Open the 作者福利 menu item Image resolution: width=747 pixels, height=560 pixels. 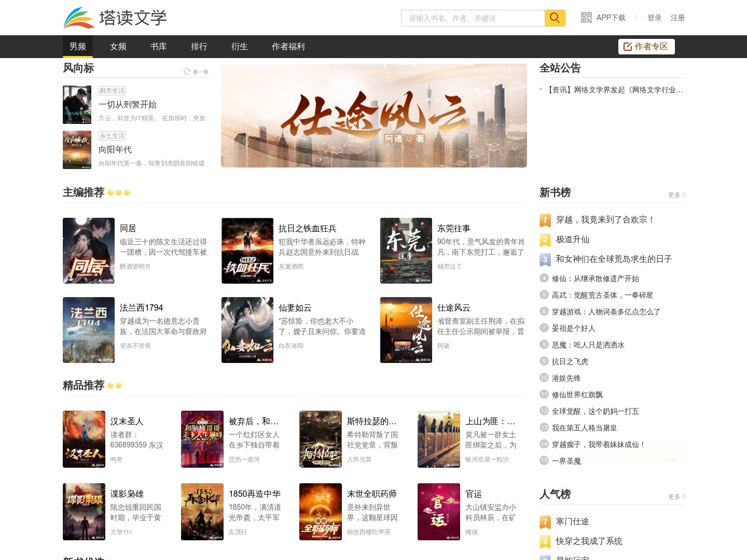click(288, 47)
